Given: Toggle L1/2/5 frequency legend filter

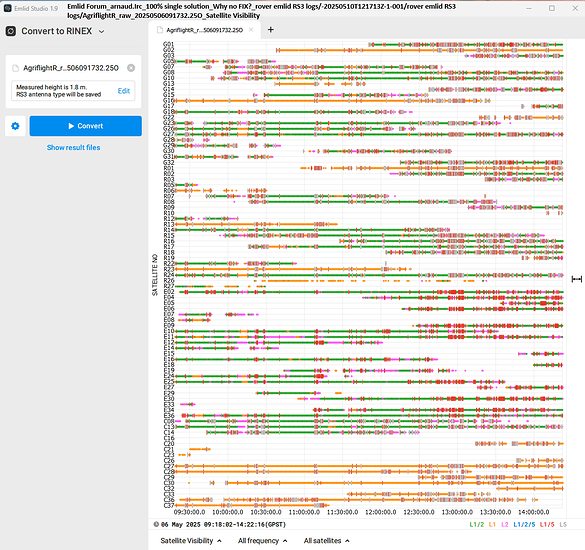Looking at the screenshot, I should point(524,524).
